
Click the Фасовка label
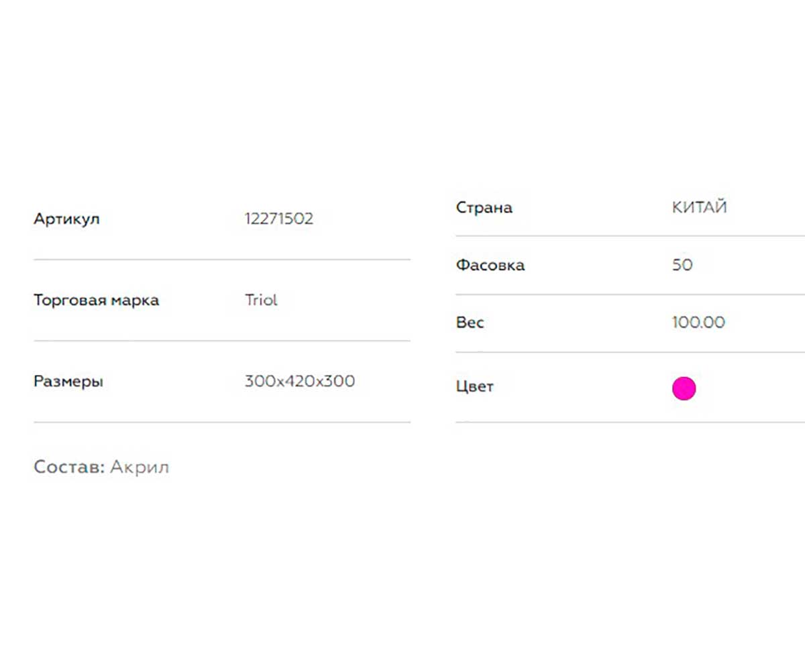490,265
